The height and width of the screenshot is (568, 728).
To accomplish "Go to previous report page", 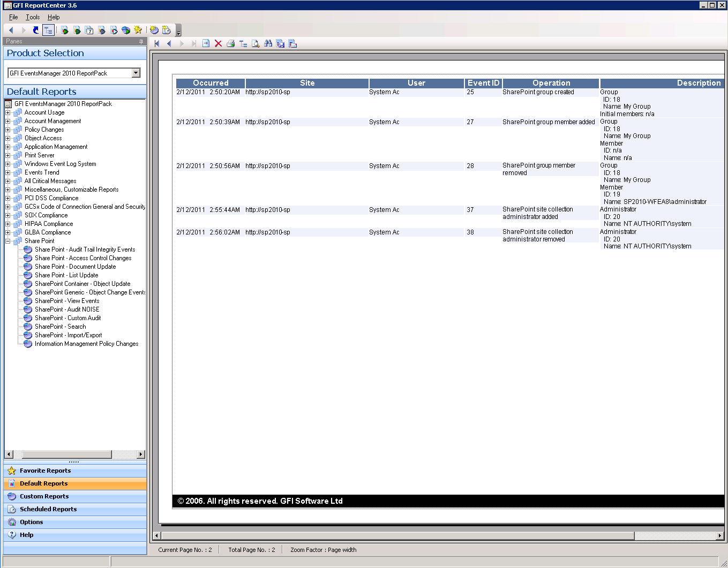I will (169, 43).
